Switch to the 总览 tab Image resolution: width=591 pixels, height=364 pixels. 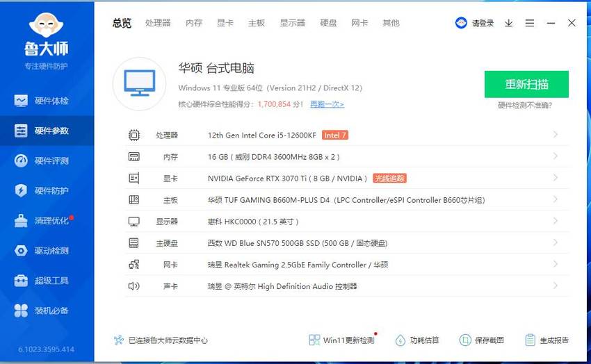(122, 23)
